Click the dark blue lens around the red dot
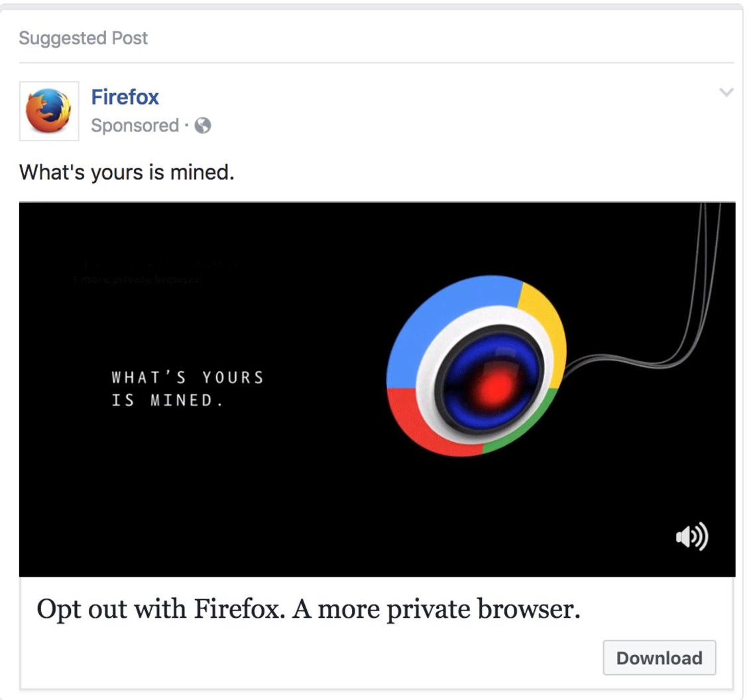This screenshot has width=751, height=700. click(464, 365)
